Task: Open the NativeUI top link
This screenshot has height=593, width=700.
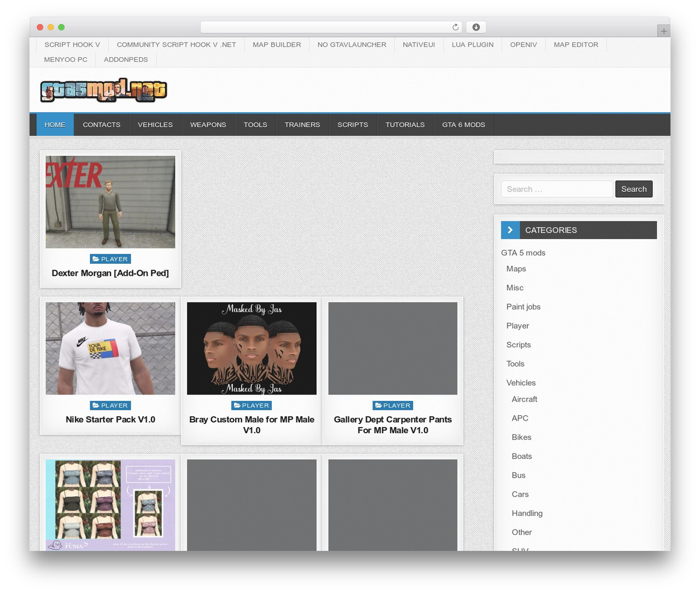Action: click(419, 45)
